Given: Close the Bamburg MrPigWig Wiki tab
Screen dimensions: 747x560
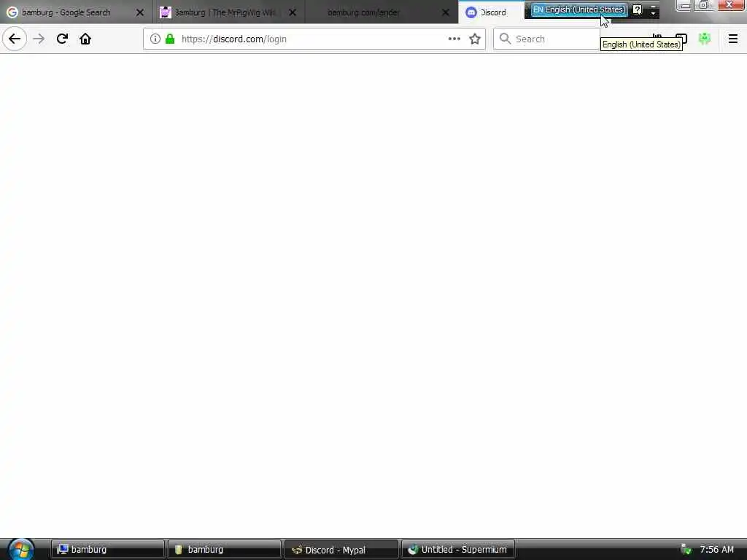Looking at the screenshot, I should click(x=293, y=12).
